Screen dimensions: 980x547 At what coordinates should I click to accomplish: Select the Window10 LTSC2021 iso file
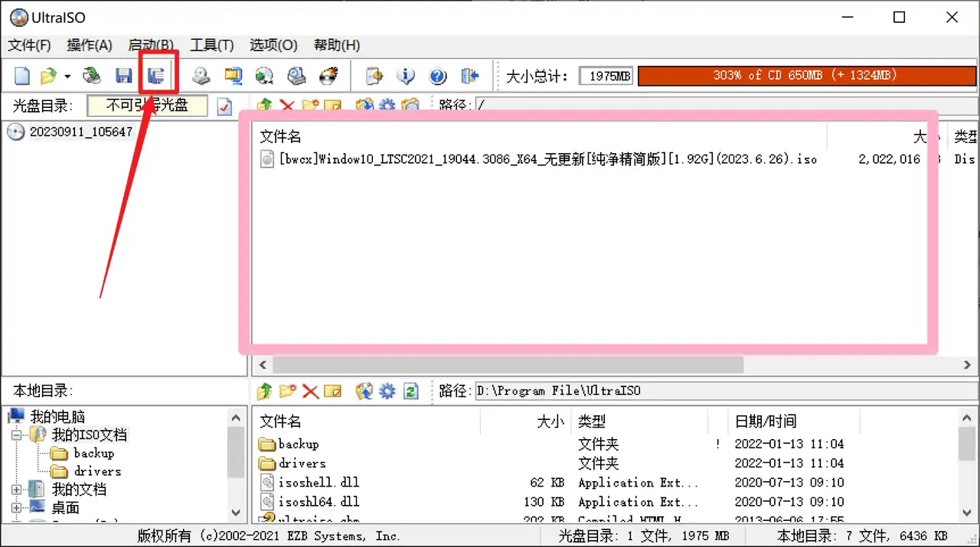point(547,159)
